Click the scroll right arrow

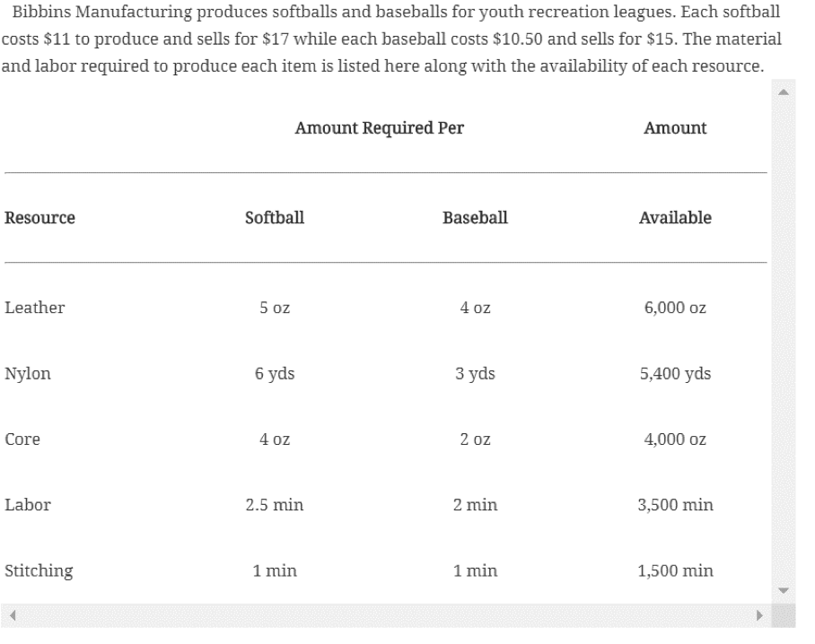tap(758, 616)
